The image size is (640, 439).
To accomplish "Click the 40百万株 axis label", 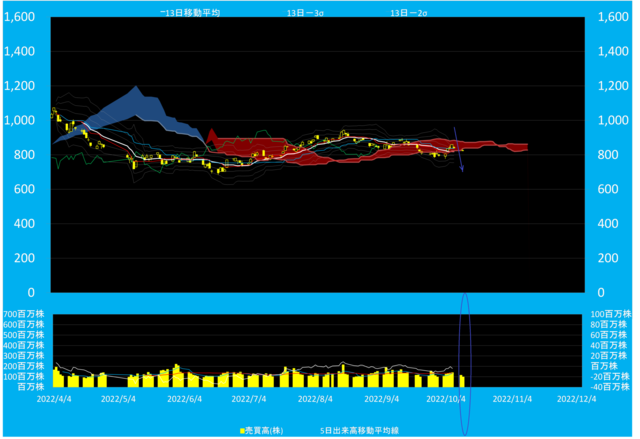I will pyautogui.click(x=608, y=345).
